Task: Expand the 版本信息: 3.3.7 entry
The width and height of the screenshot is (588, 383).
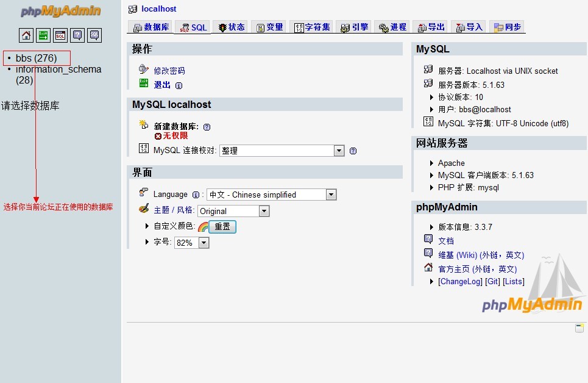Action: click(431, 227)
